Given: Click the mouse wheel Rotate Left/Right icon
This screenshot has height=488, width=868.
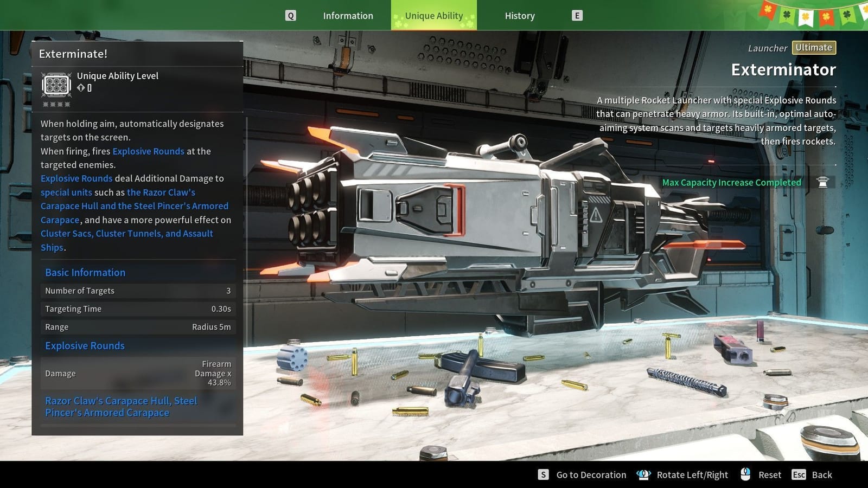Looking at the screenshot, I should click(x=643, y=474).
